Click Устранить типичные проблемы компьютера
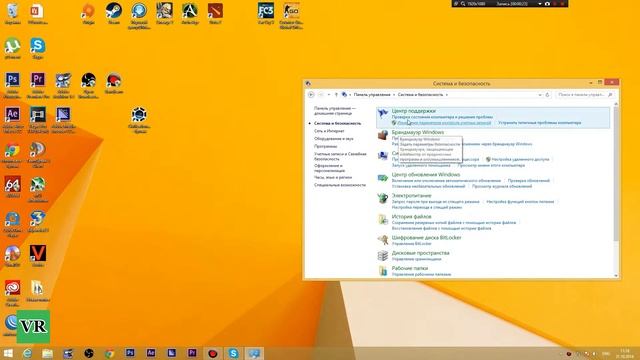 (539, 122)
